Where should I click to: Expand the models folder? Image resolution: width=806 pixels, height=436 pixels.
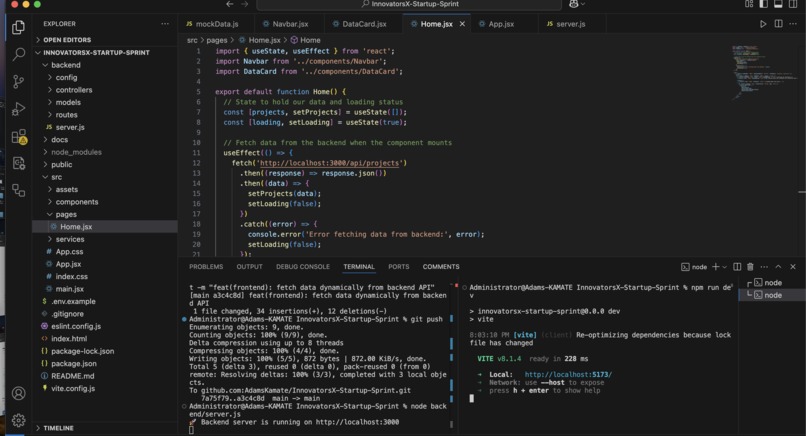pyautogui.click(x=68, y=102)
